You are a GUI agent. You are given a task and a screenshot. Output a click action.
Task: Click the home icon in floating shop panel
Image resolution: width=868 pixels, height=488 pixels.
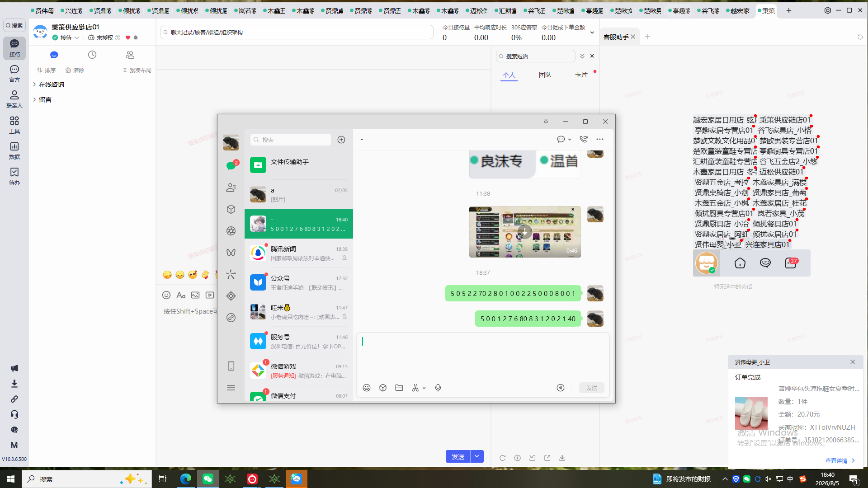point(740,263)
